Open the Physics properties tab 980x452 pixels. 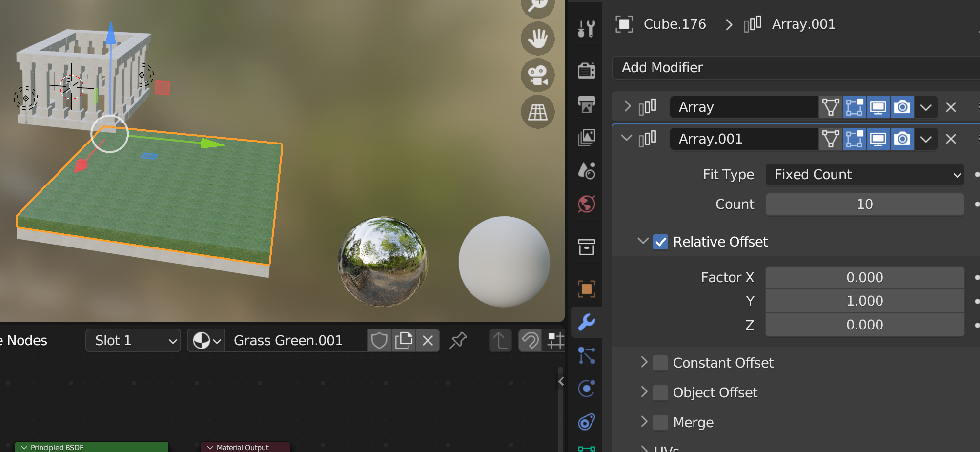(x=586, y=389)
